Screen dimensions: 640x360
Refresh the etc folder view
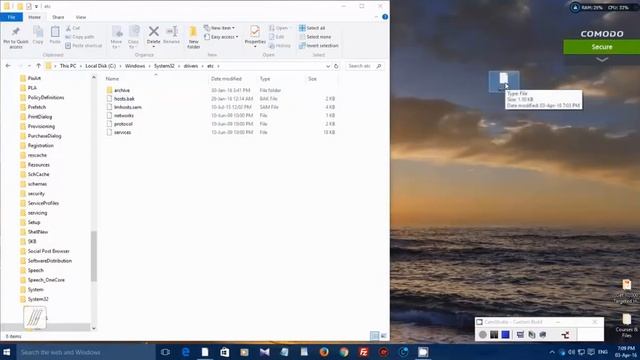336,66
